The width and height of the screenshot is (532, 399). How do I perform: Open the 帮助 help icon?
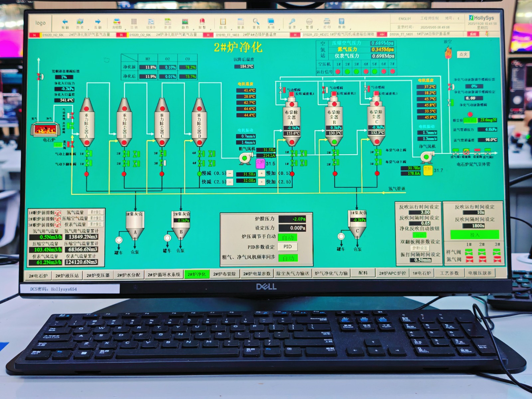point(341,22)
